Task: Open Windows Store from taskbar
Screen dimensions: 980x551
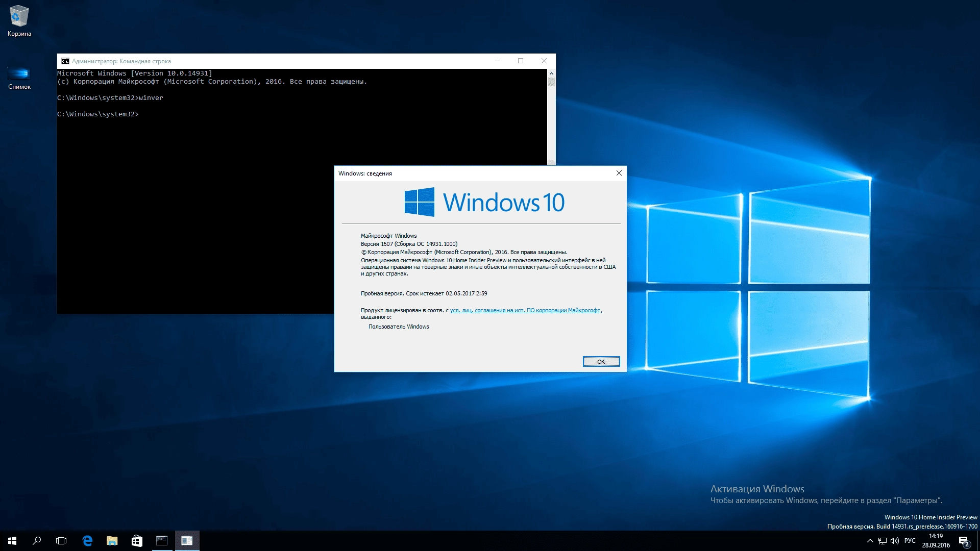Action: point(137,541)
